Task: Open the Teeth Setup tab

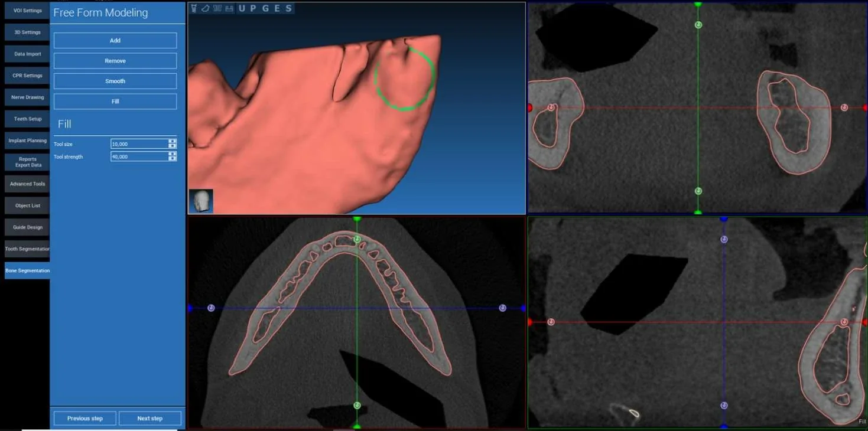Action: click(x=27, y=119)
